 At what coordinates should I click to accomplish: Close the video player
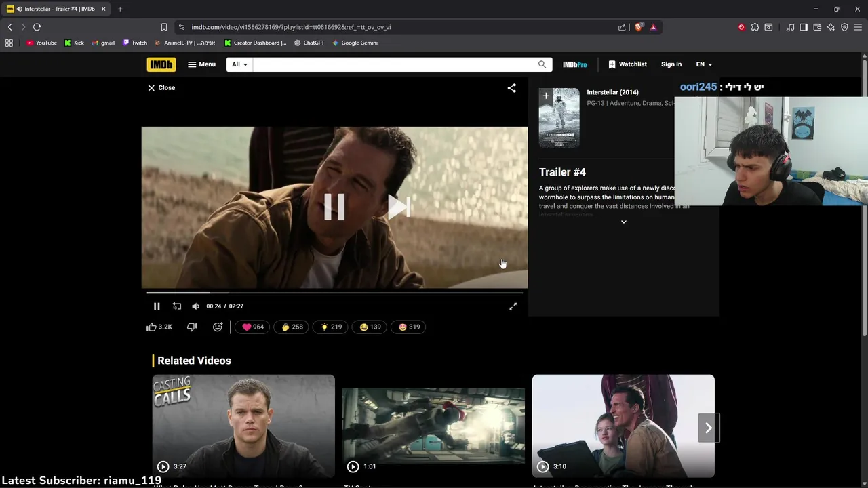161,88
